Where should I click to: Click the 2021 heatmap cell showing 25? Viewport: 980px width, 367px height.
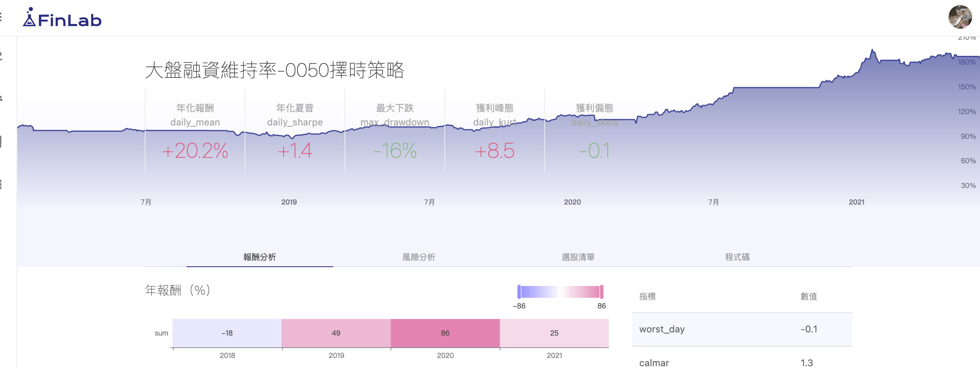(x=554, y=333)
